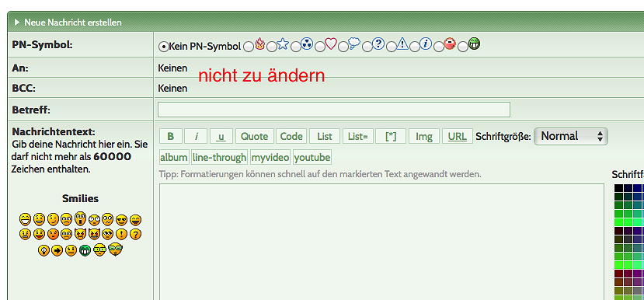Select the heart PN symbol radio button

point(319,47)
